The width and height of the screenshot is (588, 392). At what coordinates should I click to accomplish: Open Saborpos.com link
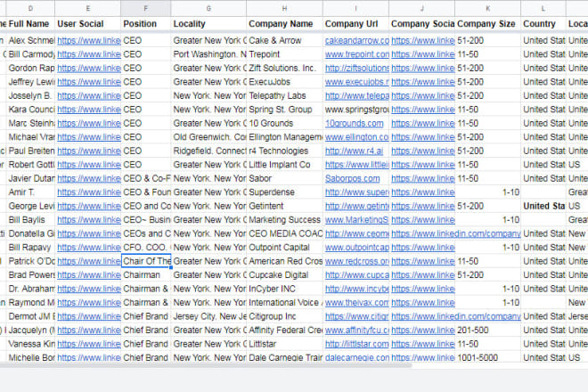[352, 178]
